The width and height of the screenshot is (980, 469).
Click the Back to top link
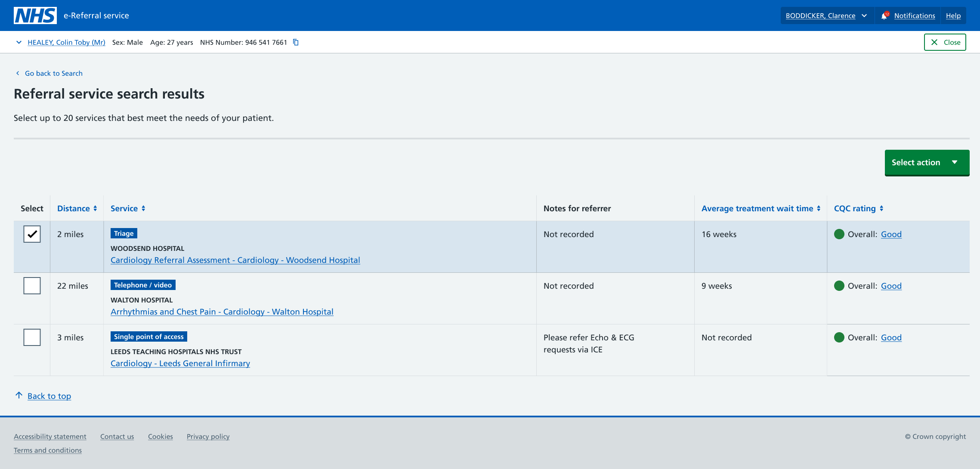pyautogui.click(x=49, y=396)
